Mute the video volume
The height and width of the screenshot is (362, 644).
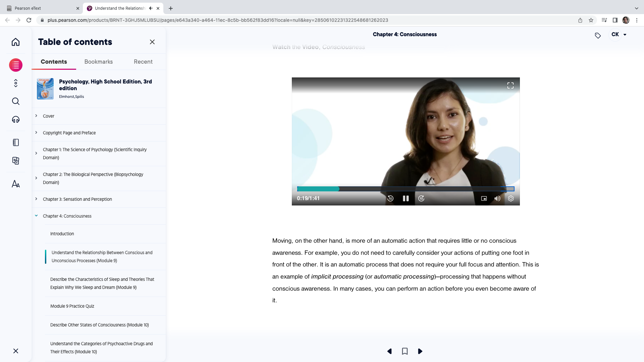pos(497,198)
